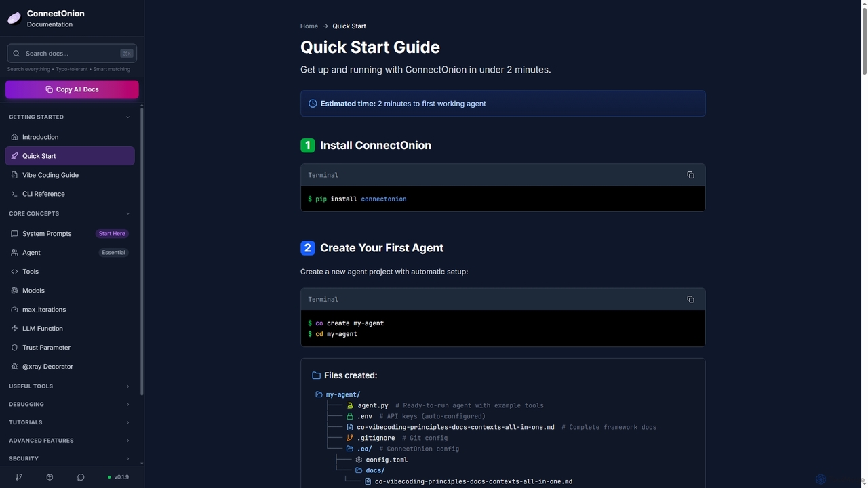Follow the Home breadcrumb link
The height and width of the screenshot is (488, 868).
(x=309, y=26)
